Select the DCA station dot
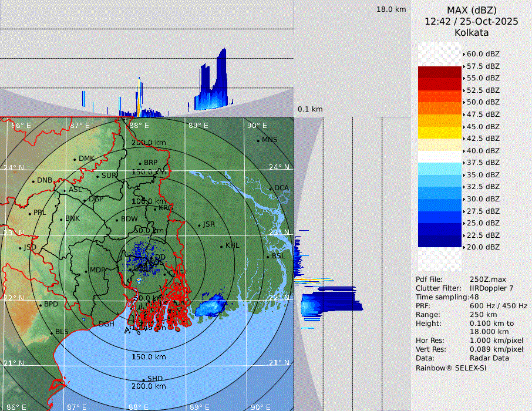This screenshot has width=532, height=411. 271,188
